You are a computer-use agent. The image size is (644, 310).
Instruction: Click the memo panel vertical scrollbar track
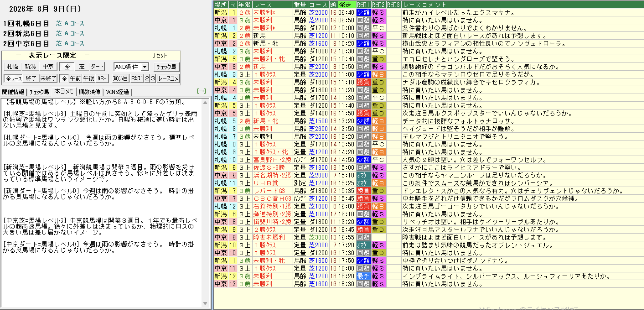point(205,203)
